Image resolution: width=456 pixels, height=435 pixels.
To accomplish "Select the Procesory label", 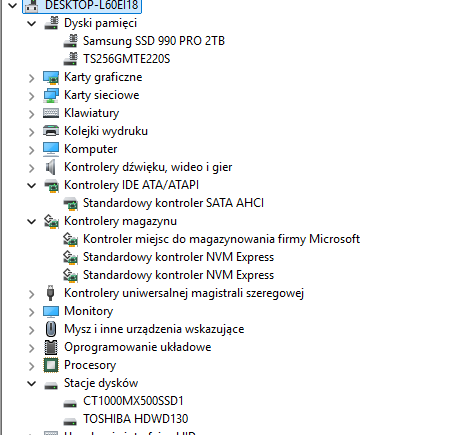I will [x=90, y=365].
